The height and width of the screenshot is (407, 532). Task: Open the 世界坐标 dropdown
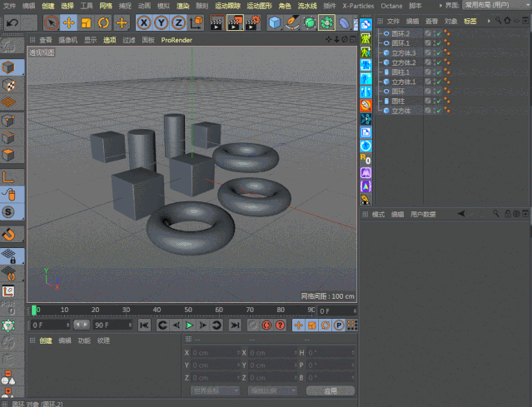click(215, 390)
